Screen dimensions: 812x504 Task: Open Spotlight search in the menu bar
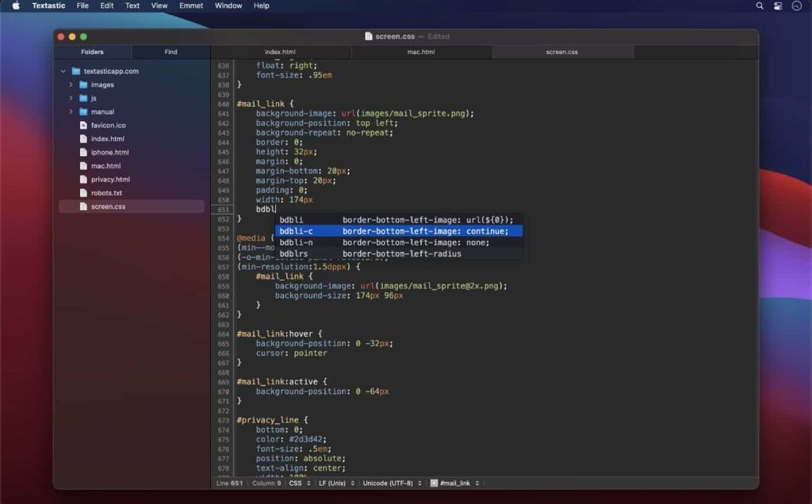pyautogui.click(x=759, y=6)
